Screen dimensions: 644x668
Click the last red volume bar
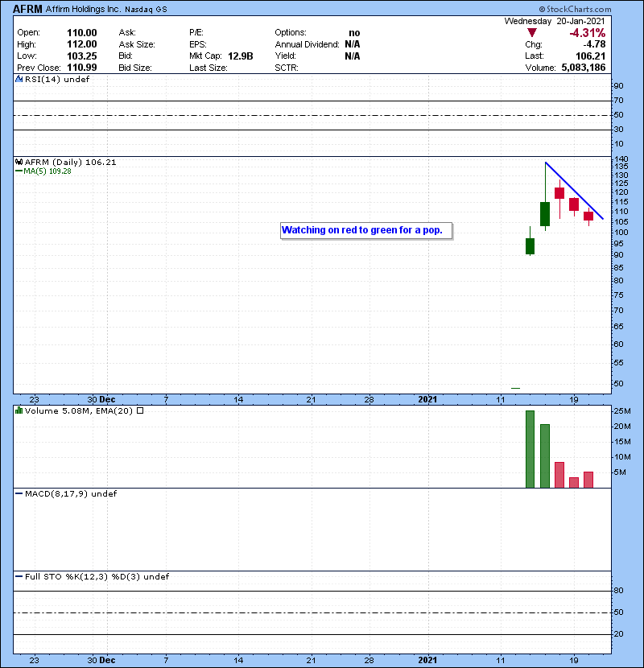coord(588,480)
